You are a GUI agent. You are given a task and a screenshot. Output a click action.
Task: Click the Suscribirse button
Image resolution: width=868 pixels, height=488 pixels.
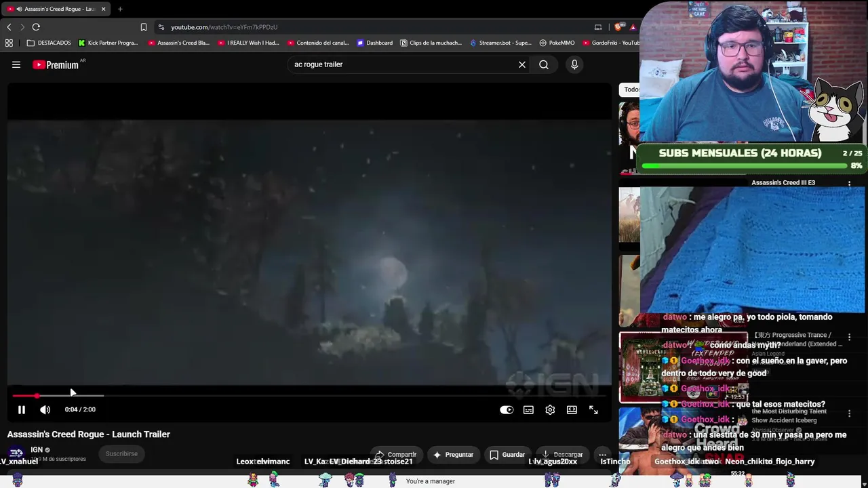(x=121, y=453)
